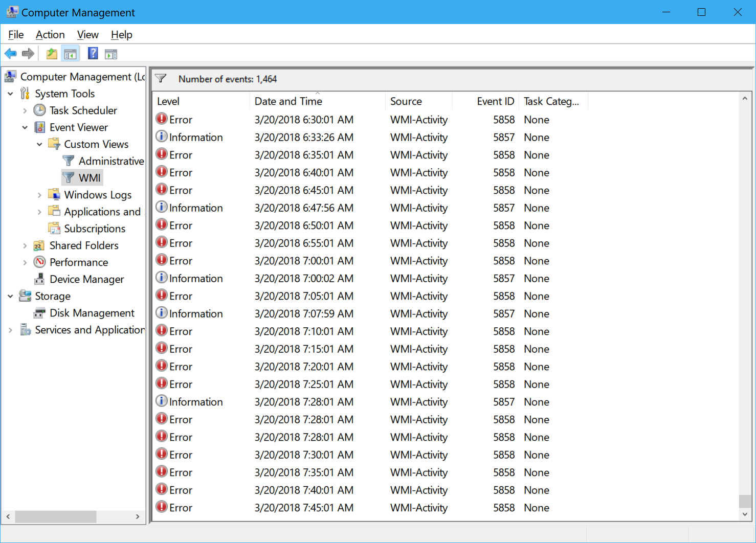Click the WMI custom view filter icon
This screenshot has height=543, width=756.
coord(69,177)
